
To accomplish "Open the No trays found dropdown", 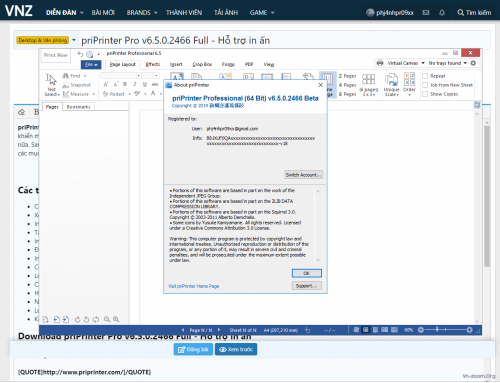I will point(465,63).
